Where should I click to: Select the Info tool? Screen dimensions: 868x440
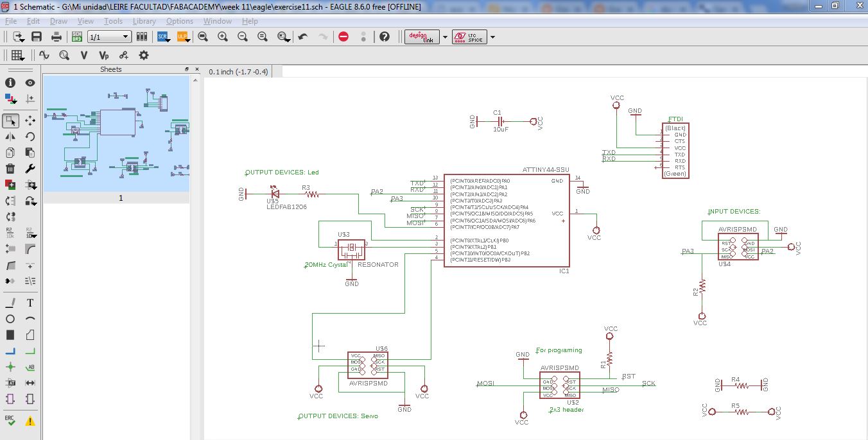pyautogui.click(x=10, y=83)
